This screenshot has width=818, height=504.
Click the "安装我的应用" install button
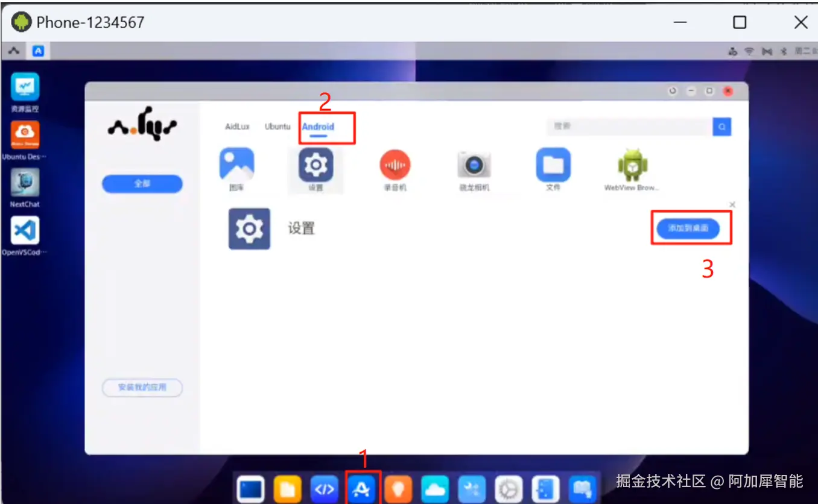click(142, 388)
